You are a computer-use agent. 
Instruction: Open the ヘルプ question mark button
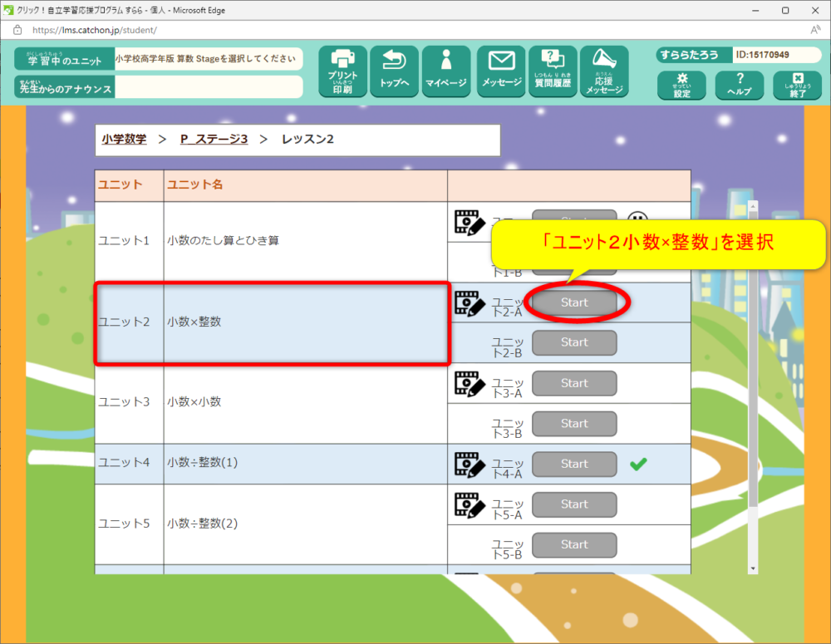point(740,86)
